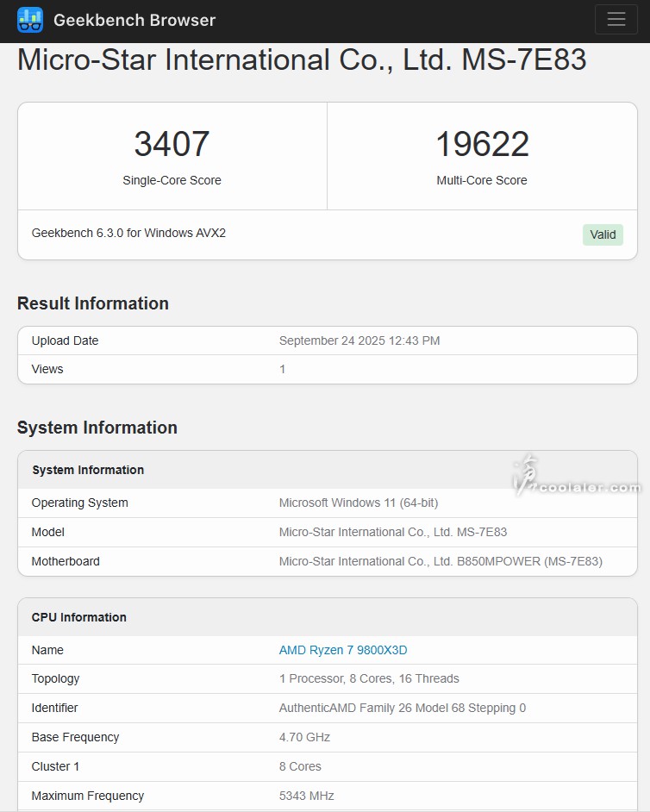The height and width of the screenshot is (812, 650).
Task: Click the Single-Core Score label
Action: tap(172, 180)
